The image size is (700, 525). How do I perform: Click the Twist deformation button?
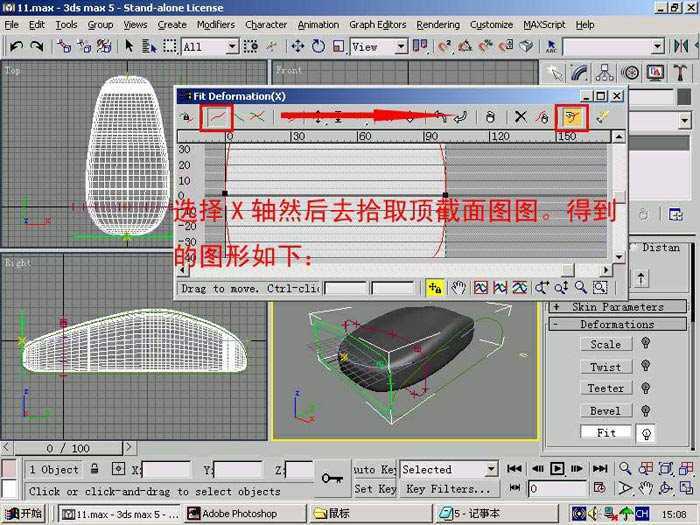(606, 367)
